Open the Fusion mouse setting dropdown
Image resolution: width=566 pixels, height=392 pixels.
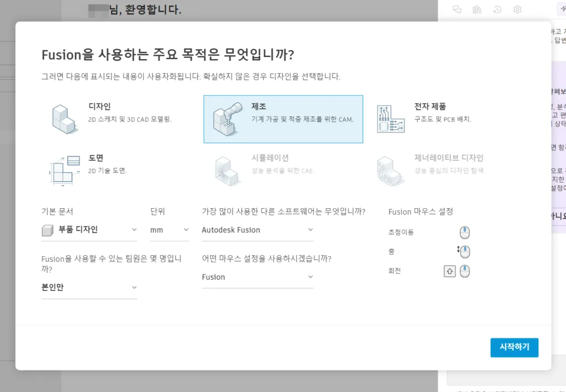[258, 277]
